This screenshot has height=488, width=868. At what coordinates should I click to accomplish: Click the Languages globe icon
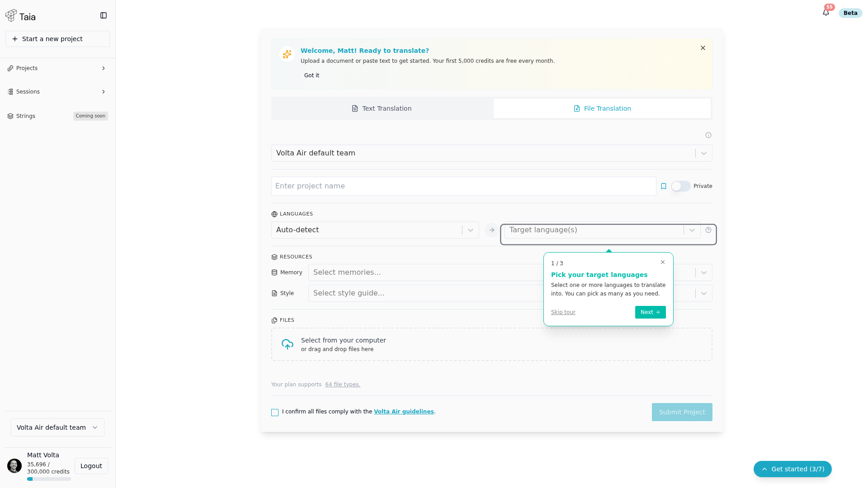[274, 214]
